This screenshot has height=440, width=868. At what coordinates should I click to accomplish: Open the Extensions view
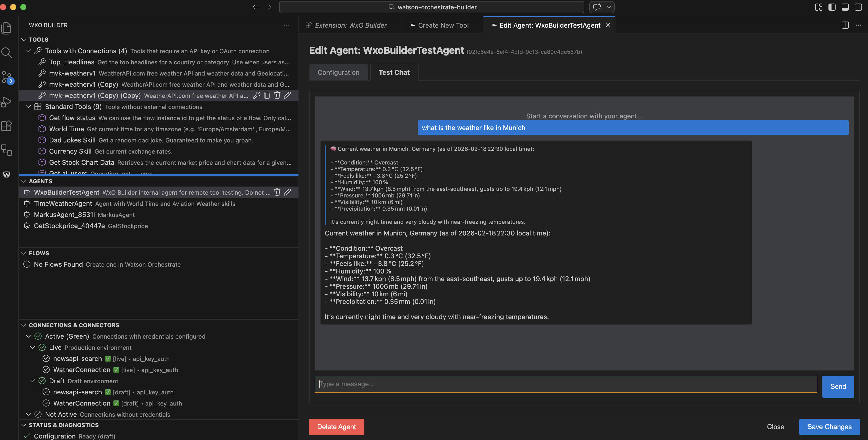click(7, 126)
